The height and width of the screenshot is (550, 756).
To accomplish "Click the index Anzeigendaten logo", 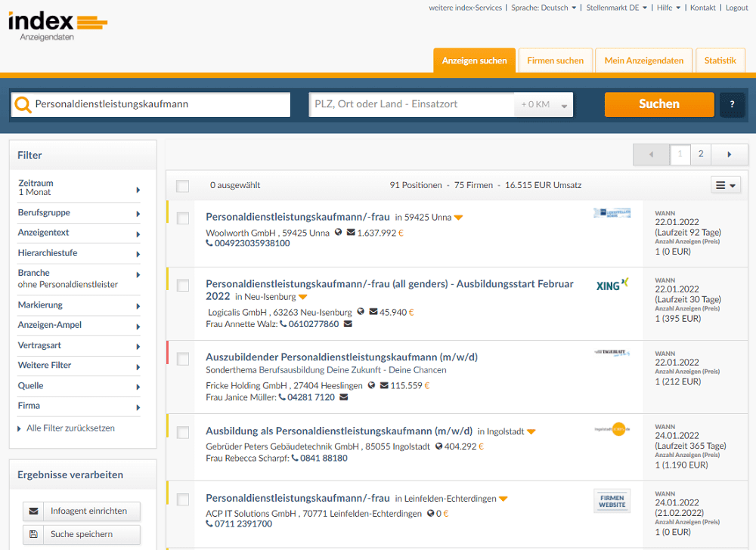I will click(58, 26).
